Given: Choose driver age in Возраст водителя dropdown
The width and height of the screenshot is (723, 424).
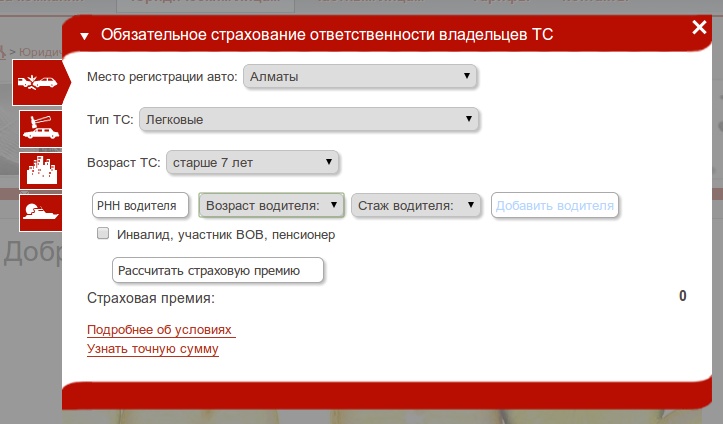Looking at the screenshot, I should 272,205.
